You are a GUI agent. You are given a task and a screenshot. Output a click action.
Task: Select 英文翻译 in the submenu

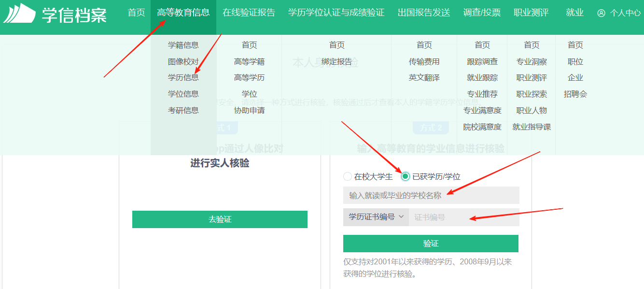tap(424, 77)
